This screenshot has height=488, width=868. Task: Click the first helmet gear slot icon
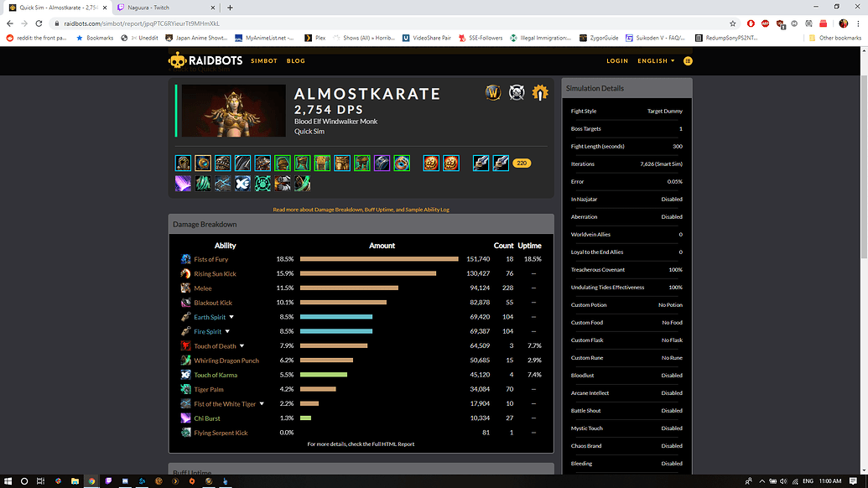tap(183, 163)
